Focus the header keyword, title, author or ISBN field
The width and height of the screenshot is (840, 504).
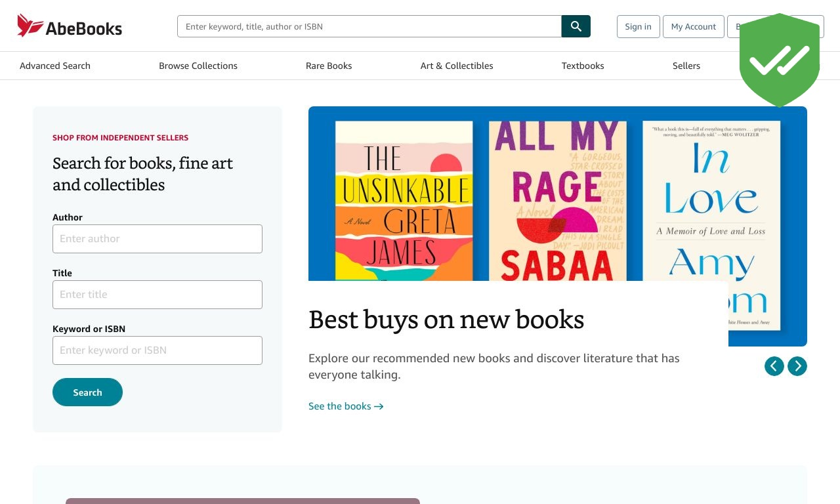(x=369, y=26)
